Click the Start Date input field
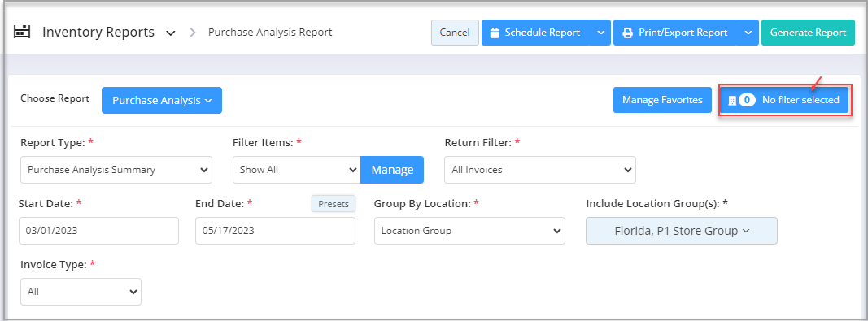 pyautogui.click(x=98, y=231)
